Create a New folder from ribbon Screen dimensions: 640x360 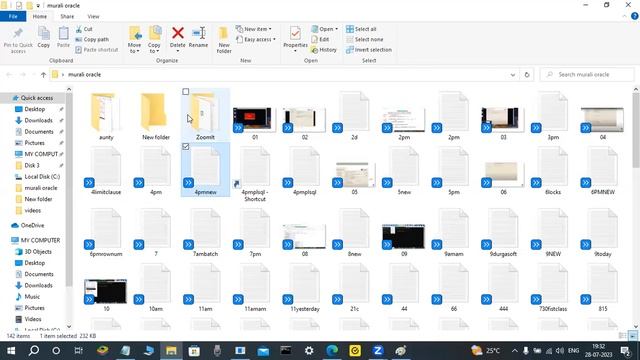coord(224,40)
